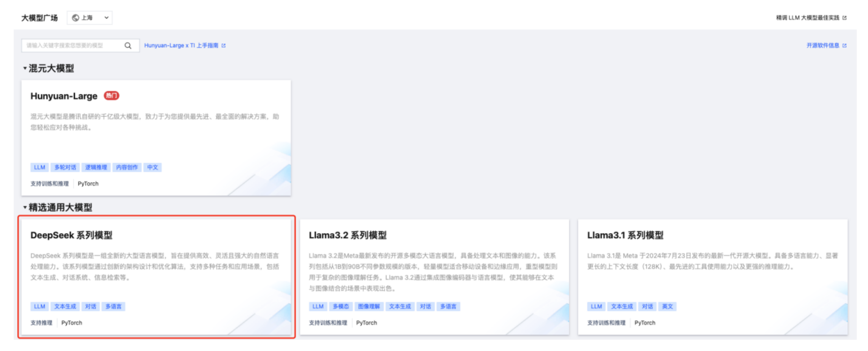The width and height of the screenshot is (868, 351).
Task: Click 支持训练和推理 on the Llama3.2 card
Action: (328, 322)
